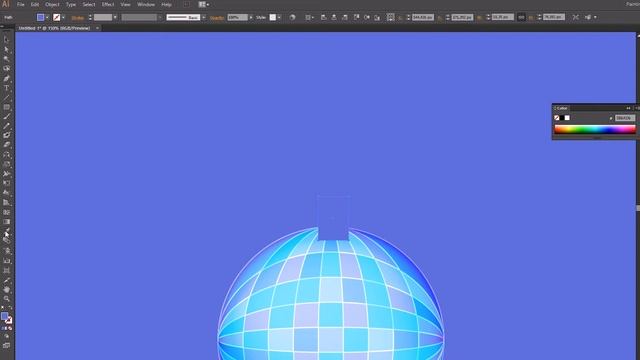The width and height of the screenshot is (640, 360).
Task: Select the Blob Brush tool
Action: click(x=6, y=136)
